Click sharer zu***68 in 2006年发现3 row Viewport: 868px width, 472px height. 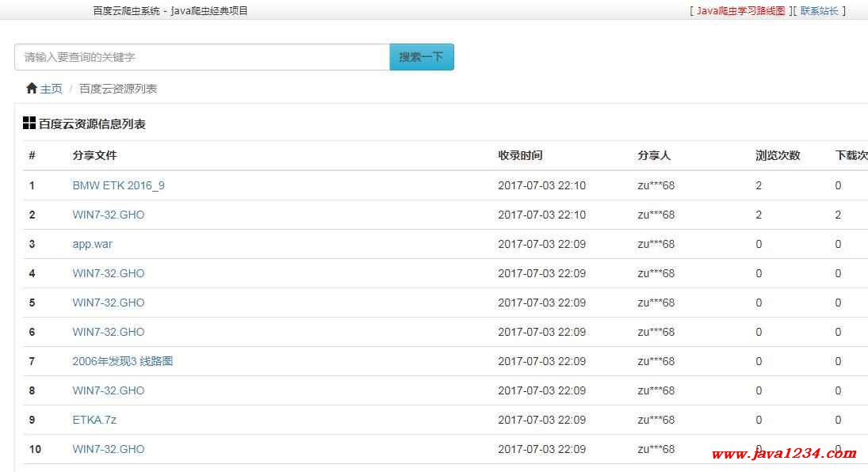click(656, 361)
